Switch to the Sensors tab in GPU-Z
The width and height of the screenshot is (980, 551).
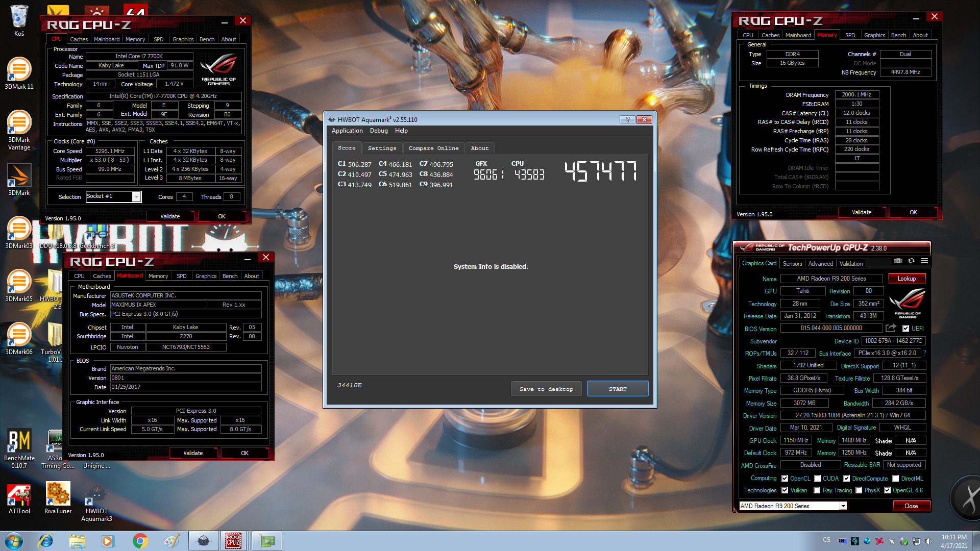(792, 264)
